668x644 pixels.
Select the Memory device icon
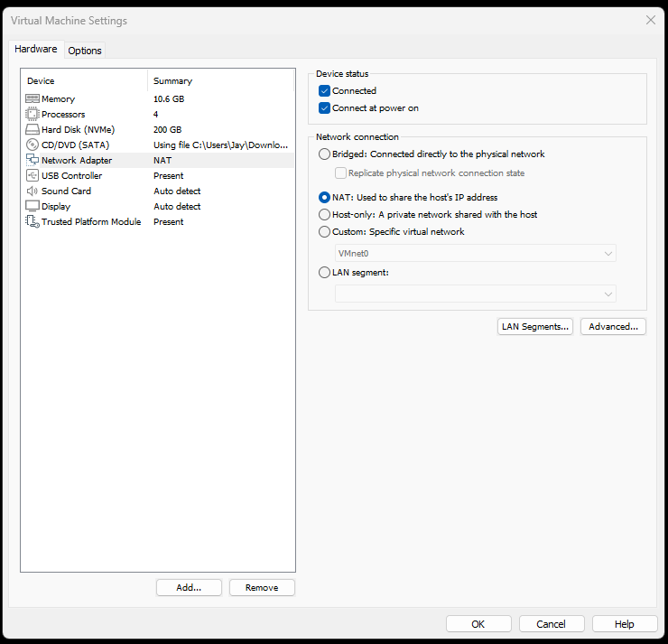[x=32, y=99]
